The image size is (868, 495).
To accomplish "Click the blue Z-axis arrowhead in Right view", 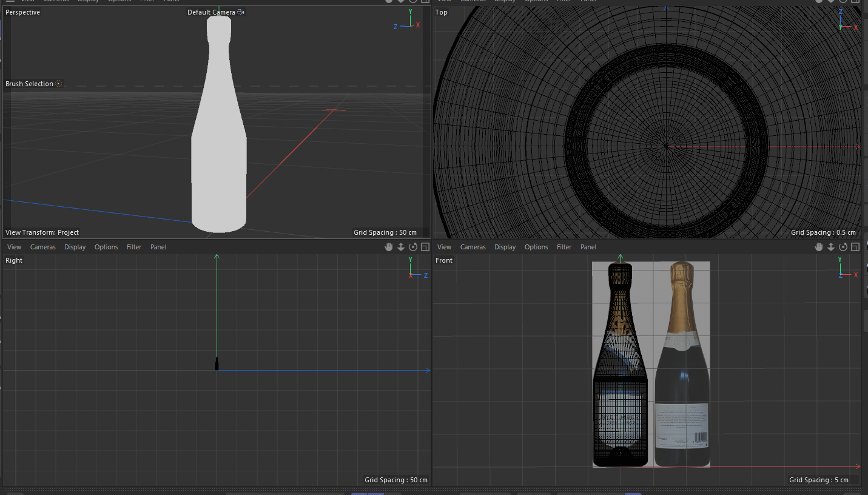I will click(x=428, y=370).
